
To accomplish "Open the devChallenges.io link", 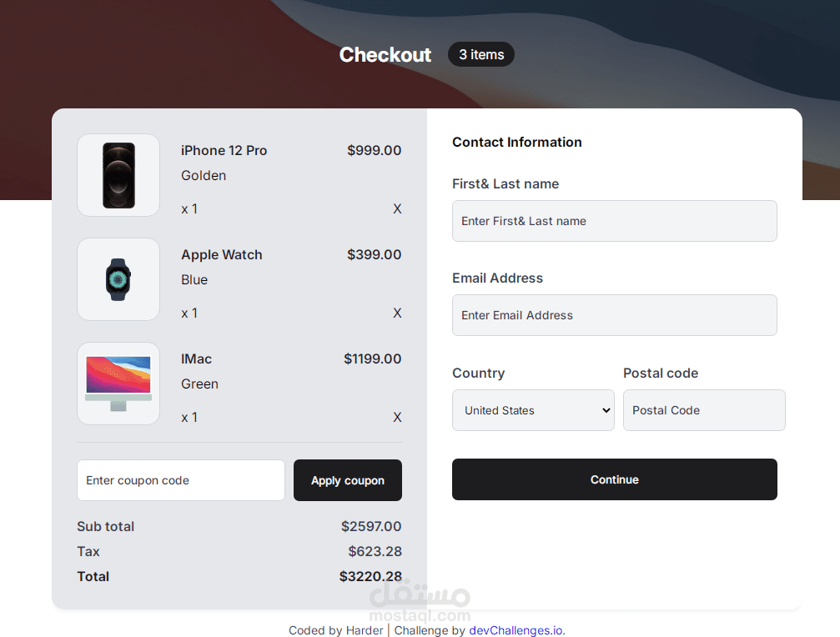I will coord(516,630).
